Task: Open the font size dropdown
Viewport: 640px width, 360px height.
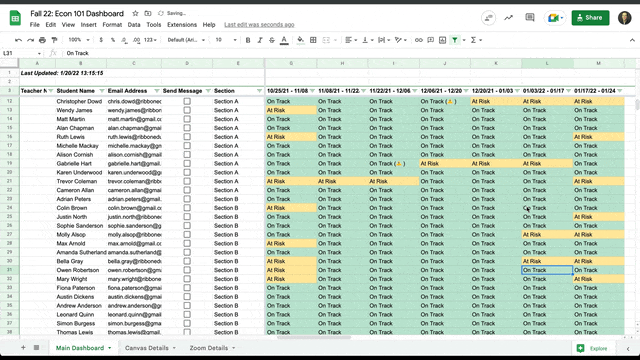Action: click(x=226, y=40)
